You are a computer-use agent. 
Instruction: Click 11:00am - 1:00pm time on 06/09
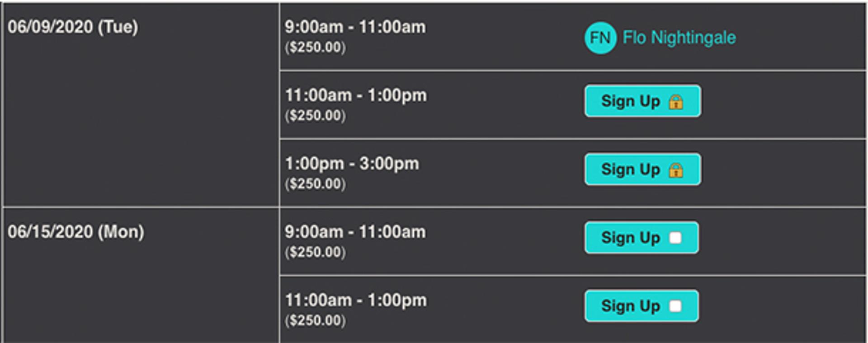pyautogui.click(x=356, y=95)
